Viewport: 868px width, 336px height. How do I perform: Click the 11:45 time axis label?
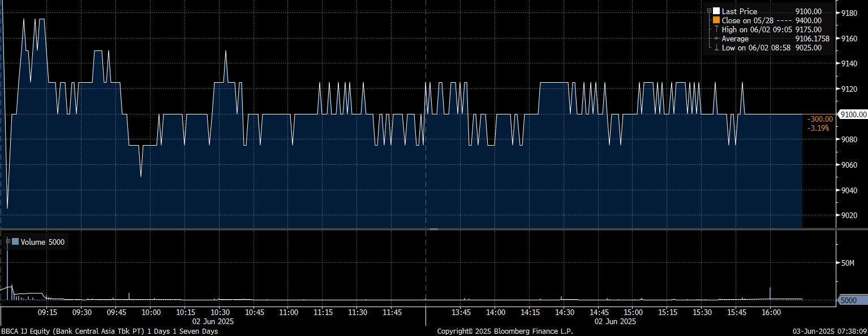point(392,312)
